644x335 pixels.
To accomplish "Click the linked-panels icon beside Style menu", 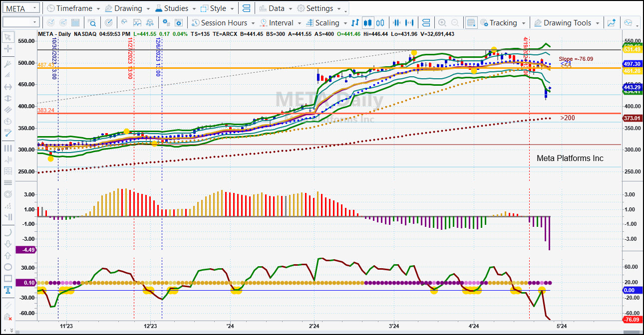I will [245, 8].
